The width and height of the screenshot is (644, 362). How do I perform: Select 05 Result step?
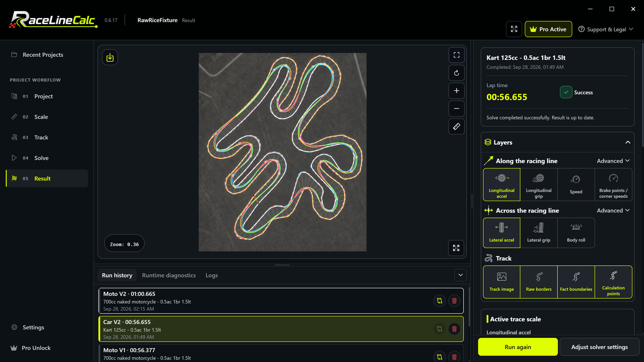point(47,178)
